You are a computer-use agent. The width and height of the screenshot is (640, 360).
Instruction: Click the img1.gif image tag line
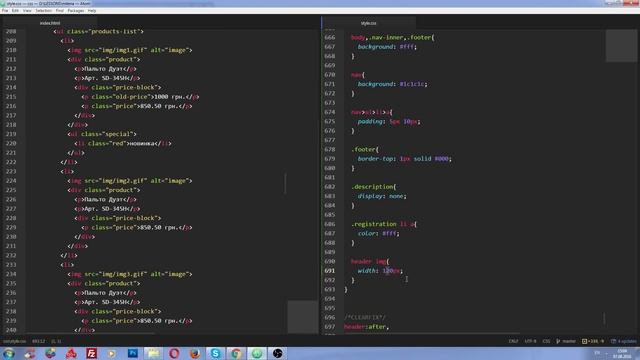pyautogui.click(x=130, y=50)
